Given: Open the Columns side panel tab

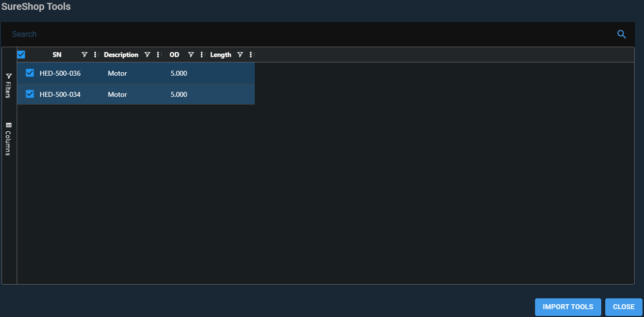Looking at the screenshot, I should (x=8, y=139).
